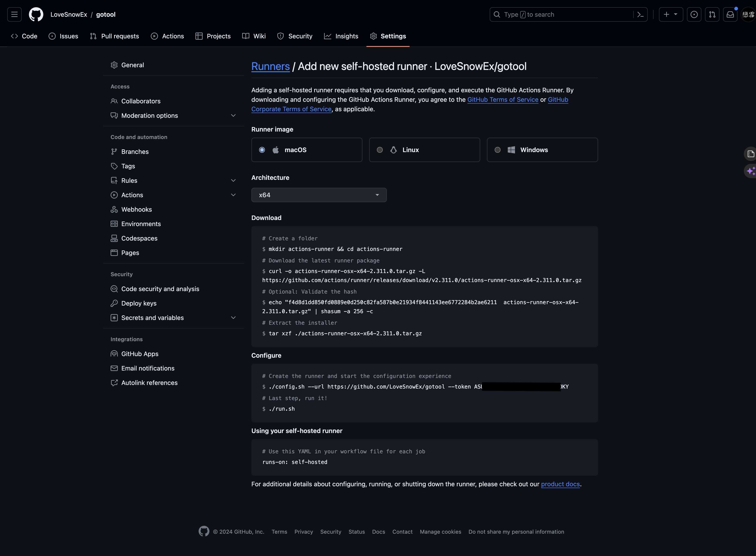Switch to the Issues tab
756x556 pixels.
(64, 36)
